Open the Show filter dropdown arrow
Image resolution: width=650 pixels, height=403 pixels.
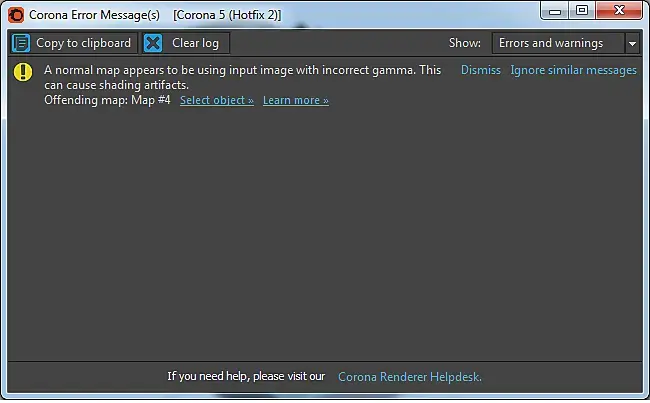pyautogui.click(x=632, y=43)
